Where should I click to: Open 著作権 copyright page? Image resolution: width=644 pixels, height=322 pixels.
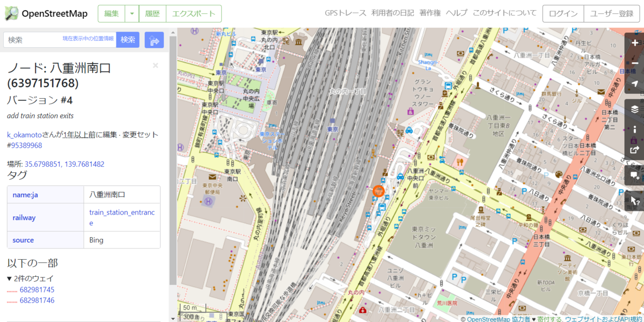pos(430,13)
